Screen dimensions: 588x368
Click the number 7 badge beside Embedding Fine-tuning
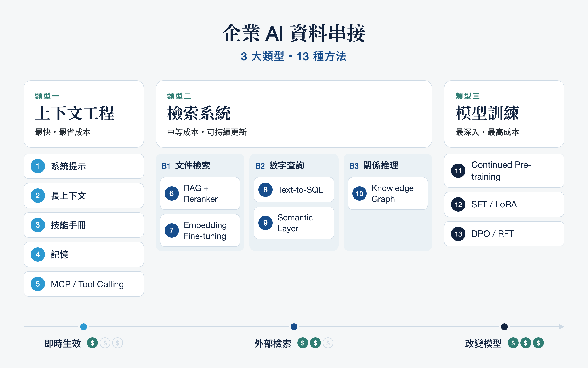172,230
